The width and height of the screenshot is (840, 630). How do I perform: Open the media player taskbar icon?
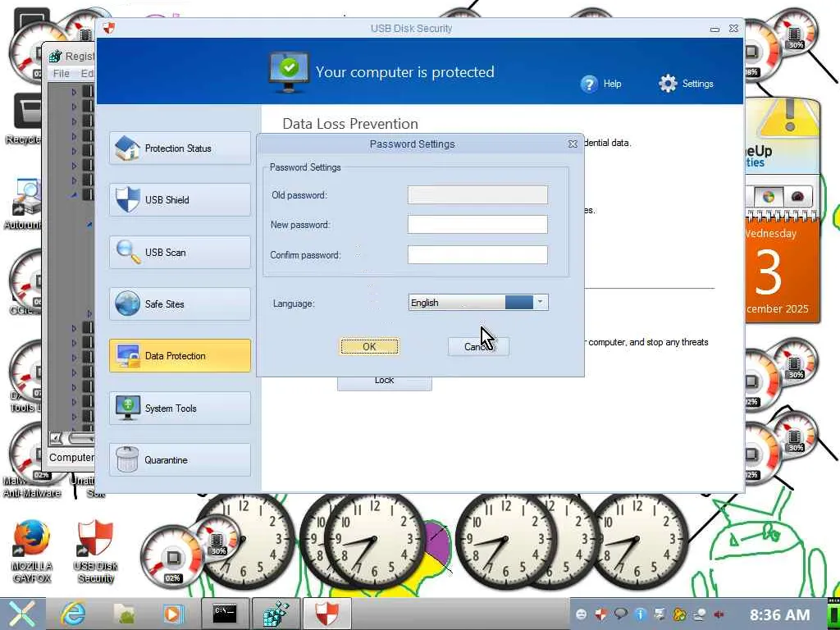click(x=173, y=614)
